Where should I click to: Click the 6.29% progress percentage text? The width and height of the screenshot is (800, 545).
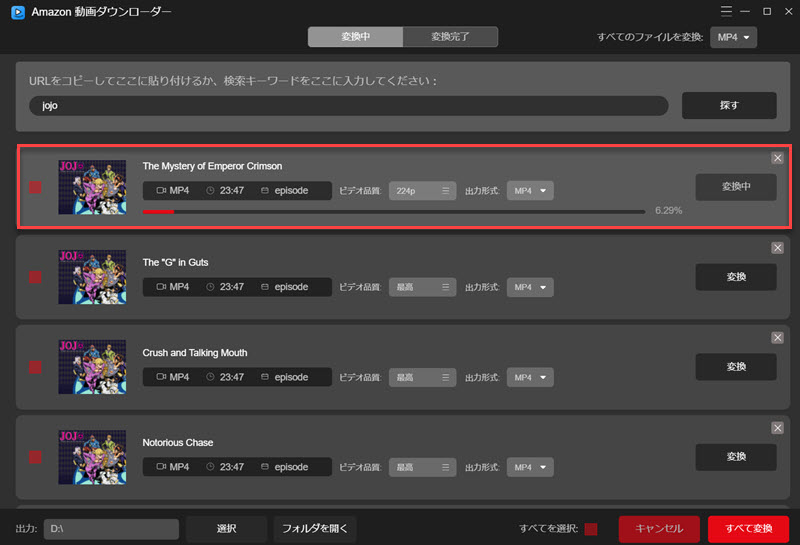coord(668,211)
